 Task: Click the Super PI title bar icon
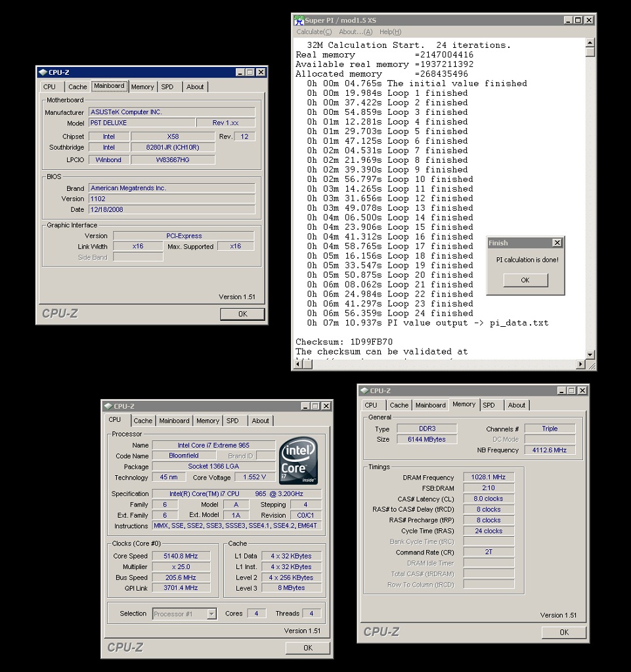(299, 20)
